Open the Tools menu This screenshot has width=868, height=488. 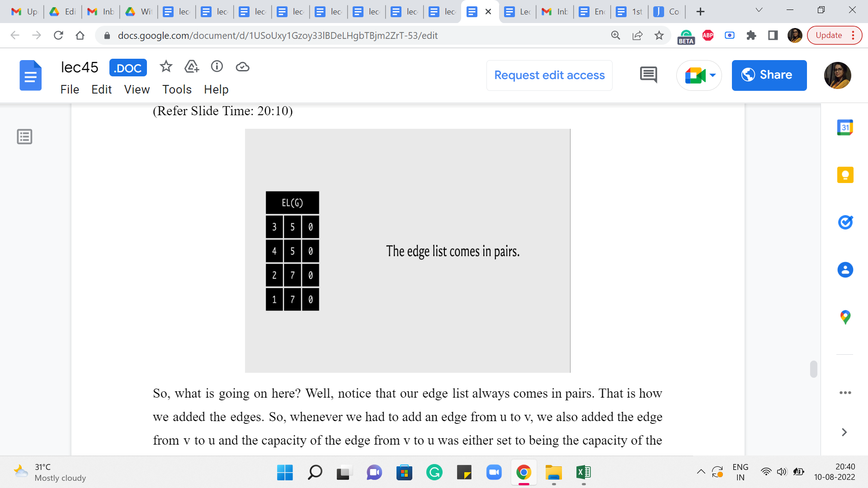tap(177, 89)
